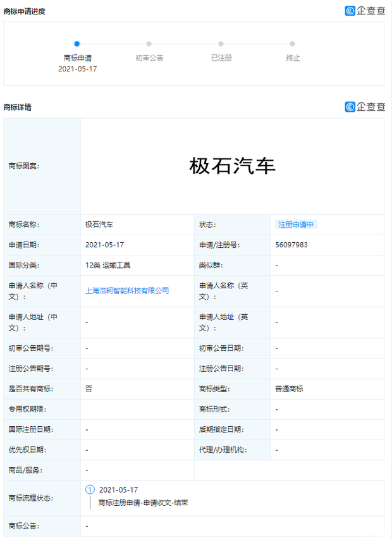Click the registration number 56097983
The height and width of the screenshot is (540, 392).
pos(291,245)
